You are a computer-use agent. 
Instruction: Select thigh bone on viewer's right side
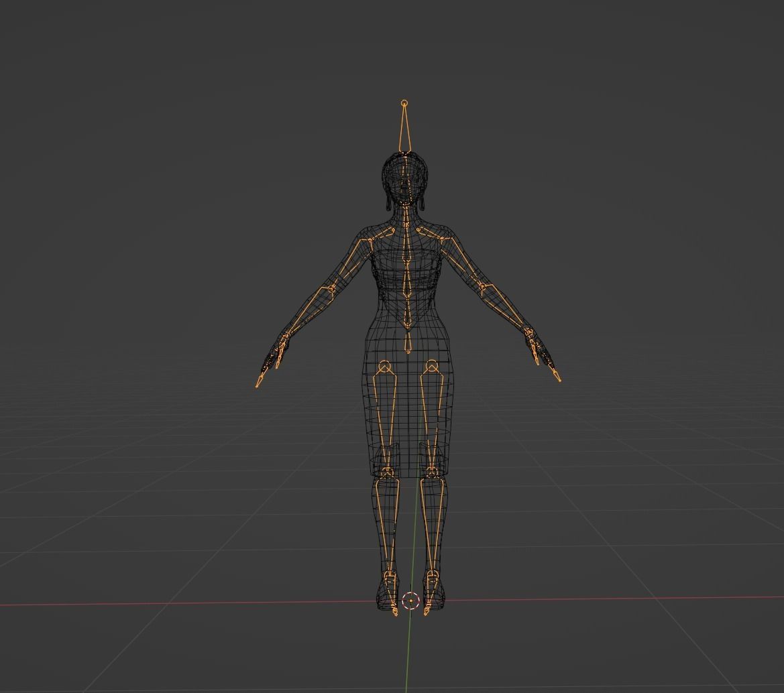[433, 420]
